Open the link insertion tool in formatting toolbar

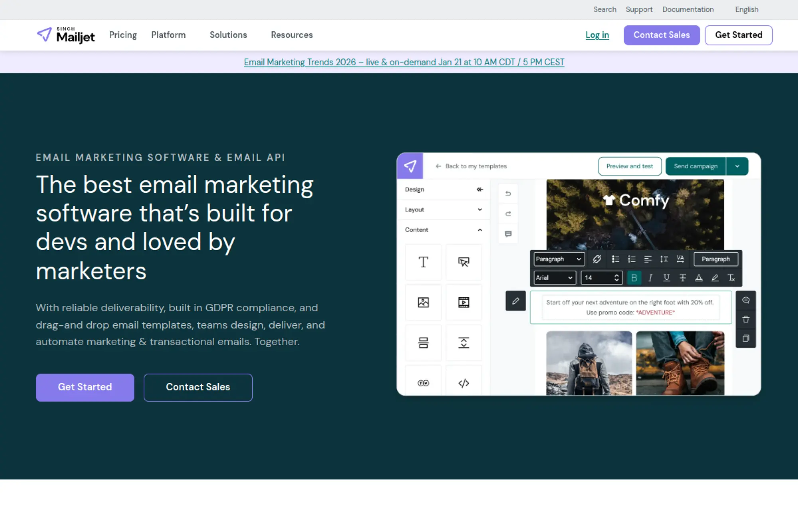click(596, 259)
